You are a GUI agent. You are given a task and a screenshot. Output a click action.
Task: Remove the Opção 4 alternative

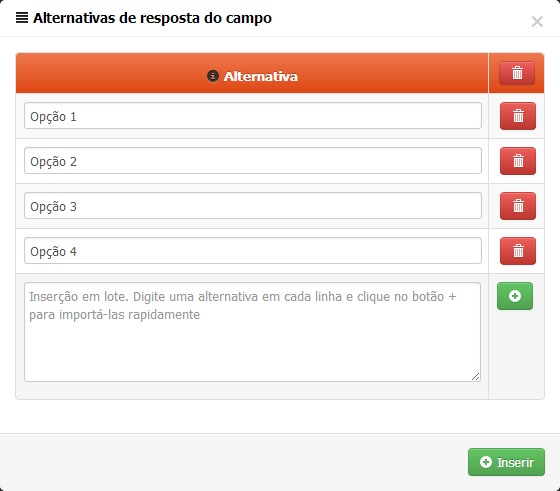point(518,251)
